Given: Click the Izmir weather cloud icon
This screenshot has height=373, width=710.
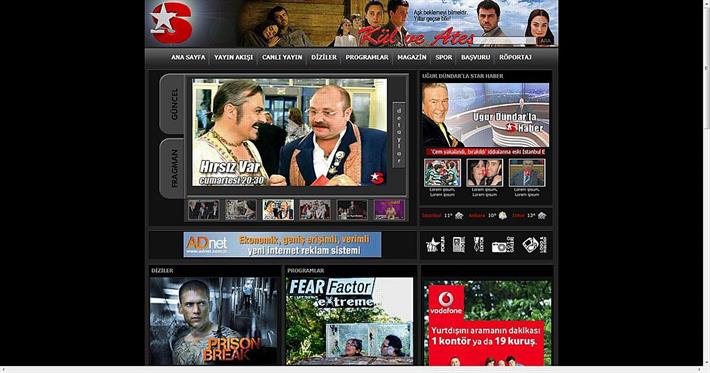Looking at the screenshot, I should pos(542,216).
